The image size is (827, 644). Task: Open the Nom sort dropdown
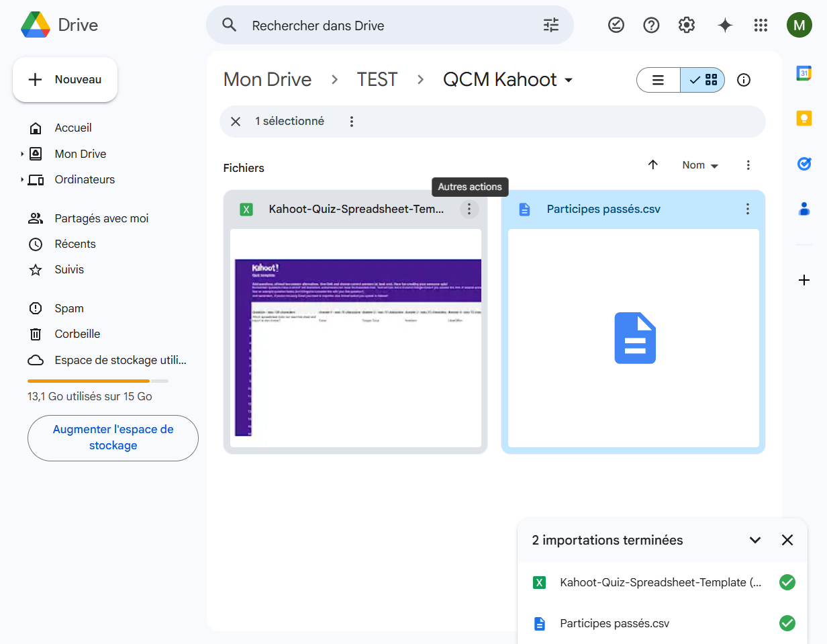tap(700, 165)
